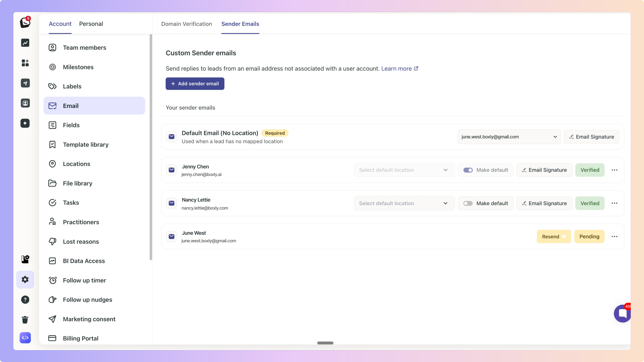Open the analytics chart icon in left rail

25,43
